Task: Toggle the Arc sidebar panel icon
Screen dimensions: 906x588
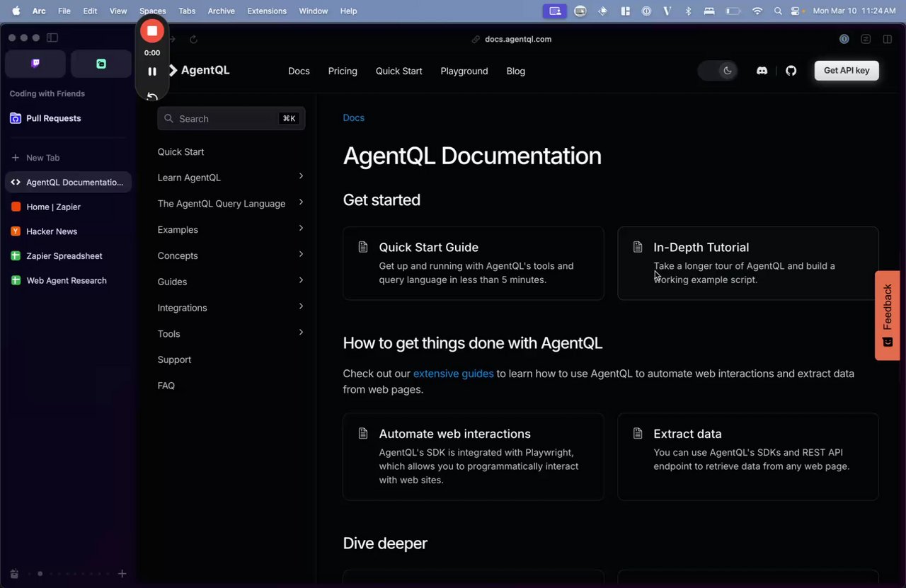Action: point(52,38)
